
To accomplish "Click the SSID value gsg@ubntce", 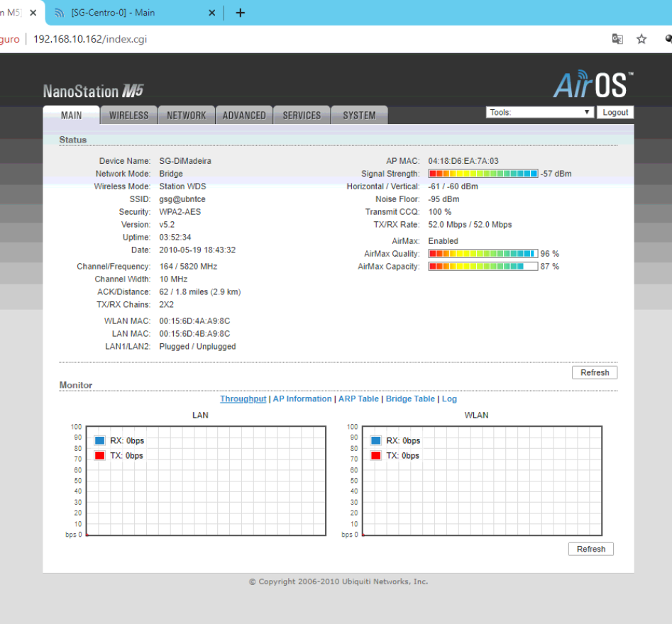I will (182, 199).
